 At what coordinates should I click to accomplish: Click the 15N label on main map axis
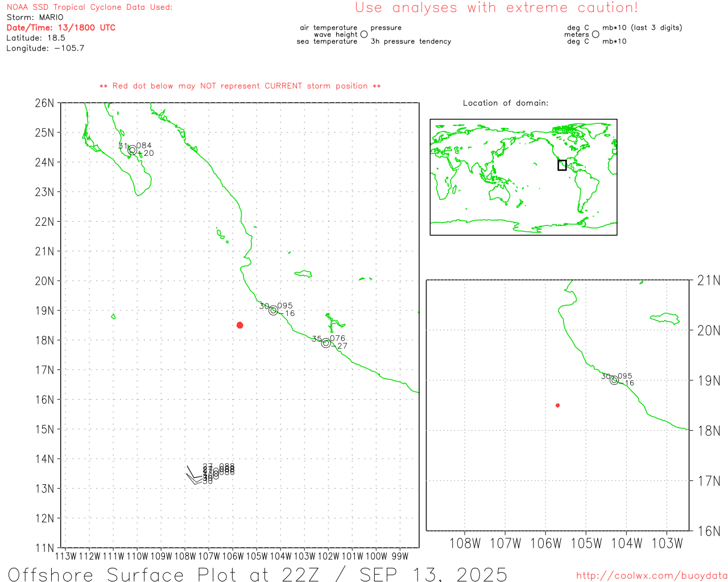[44, 429]
